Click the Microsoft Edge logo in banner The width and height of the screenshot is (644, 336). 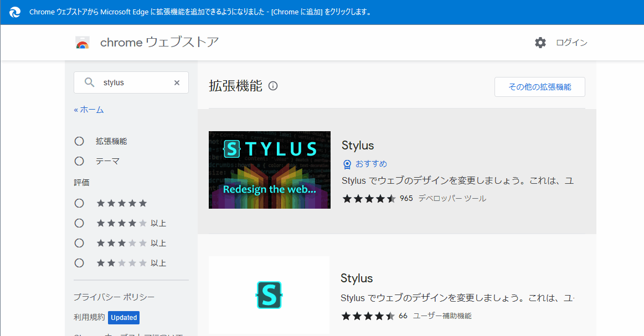[15, 12]
